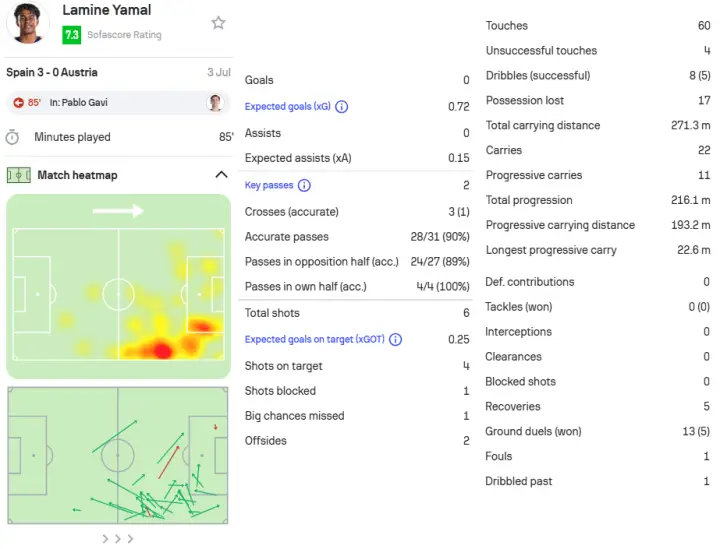Screen dimensions: 720x549
Task: Open Key passes info icon
Action: (x=304, y=185)
